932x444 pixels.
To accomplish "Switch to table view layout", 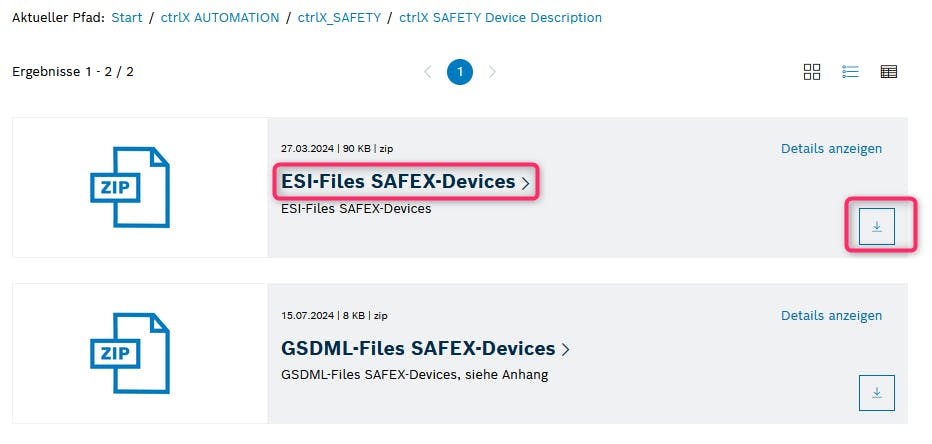I will click(x=888, y=72).
